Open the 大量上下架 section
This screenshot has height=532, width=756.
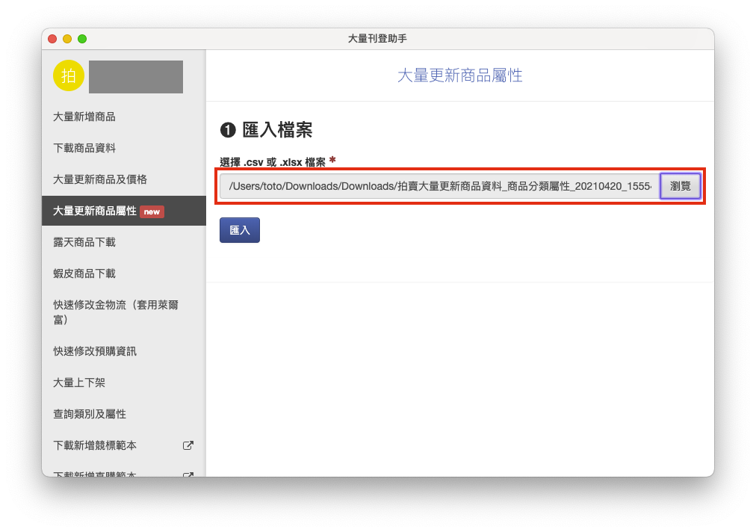pyautogui.click(x=79, y=383)
